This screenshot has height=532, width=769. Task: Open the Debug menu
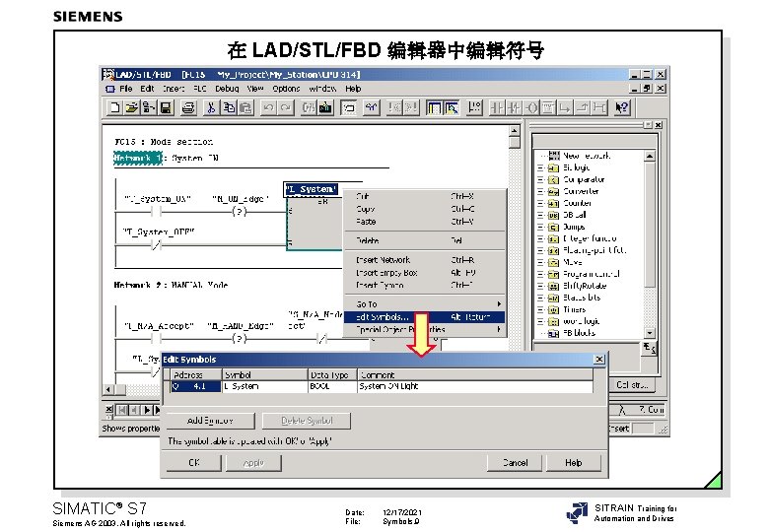pos(227,89)
